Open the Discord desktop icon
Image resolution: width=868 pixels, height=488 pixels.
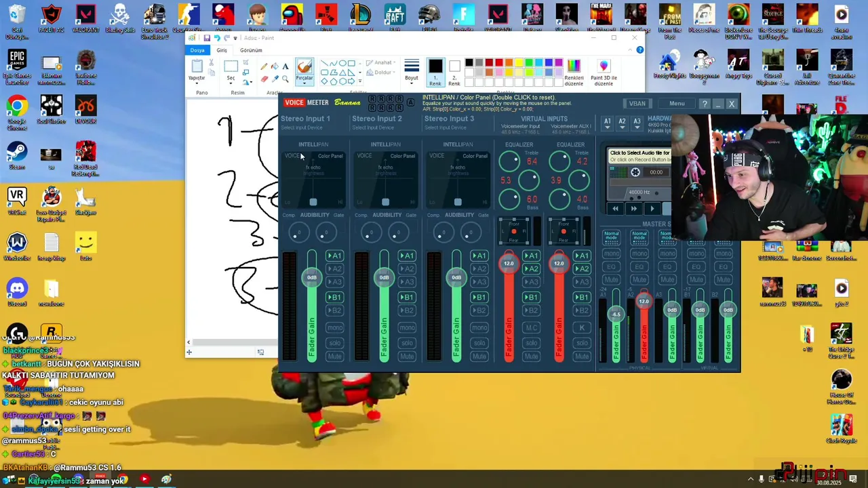[x=17, y=293]
